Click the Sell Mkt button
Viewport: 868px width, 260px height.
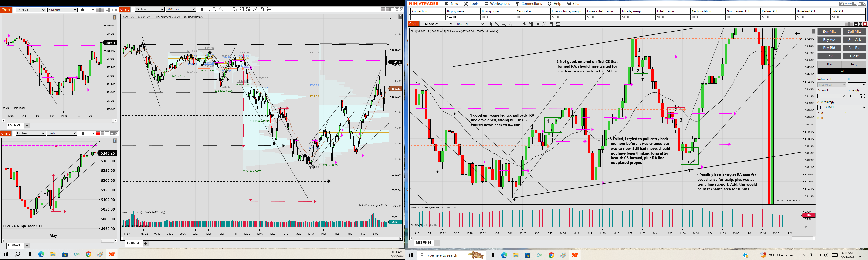coord(854,32)
